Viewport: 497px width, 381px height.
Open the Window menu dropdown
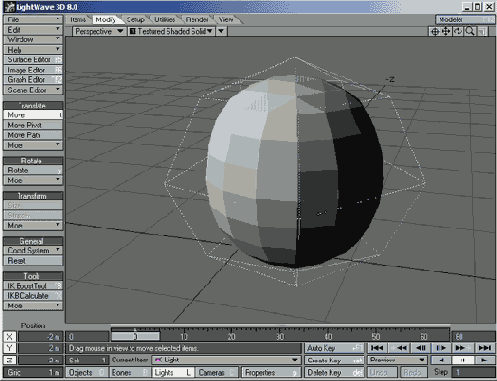coord(33,39)
